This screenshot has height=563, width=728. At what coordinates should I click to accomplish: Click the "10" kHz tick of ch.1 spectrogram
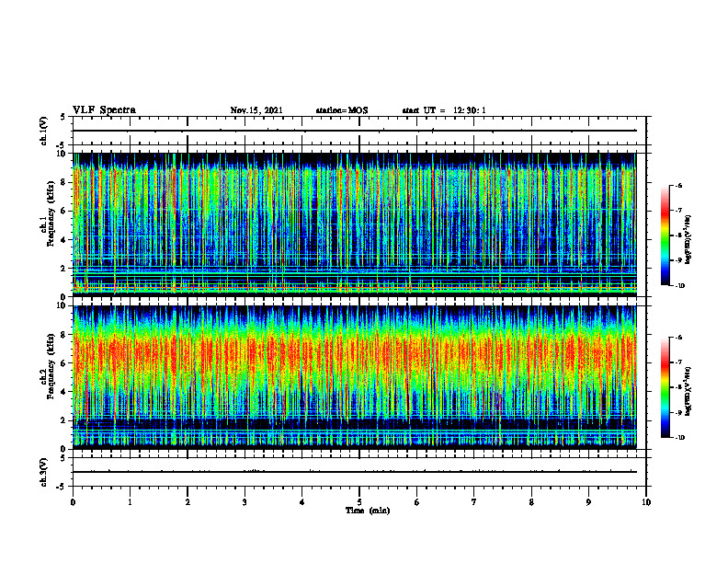click(63, 154)
